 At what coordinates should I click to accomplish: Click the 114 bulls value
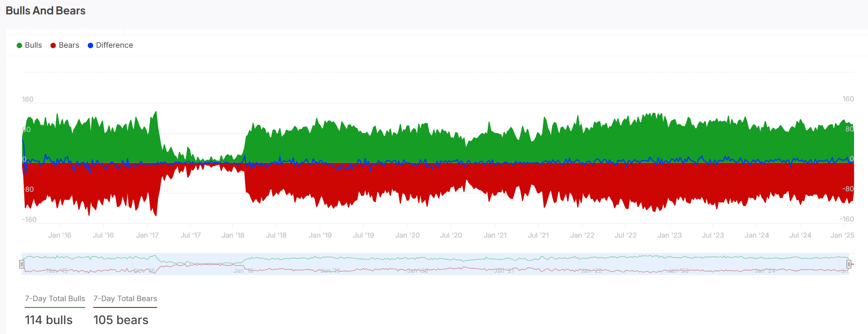pos(49,320)
